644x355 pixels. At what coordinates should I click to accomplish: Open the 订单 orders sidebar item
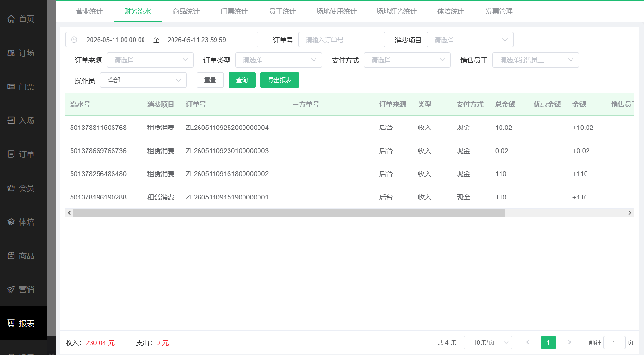[x=24, y=155]
